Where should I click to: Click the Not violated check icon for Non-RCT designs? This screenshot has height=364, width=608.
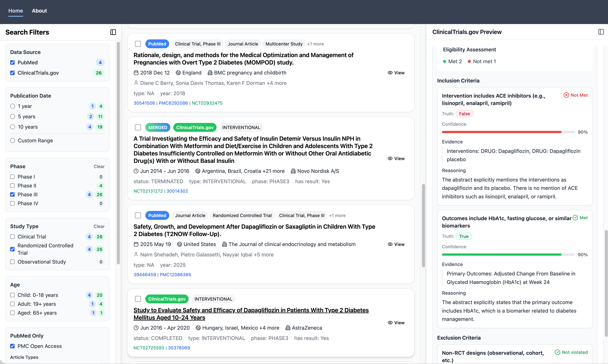point(558,352)
